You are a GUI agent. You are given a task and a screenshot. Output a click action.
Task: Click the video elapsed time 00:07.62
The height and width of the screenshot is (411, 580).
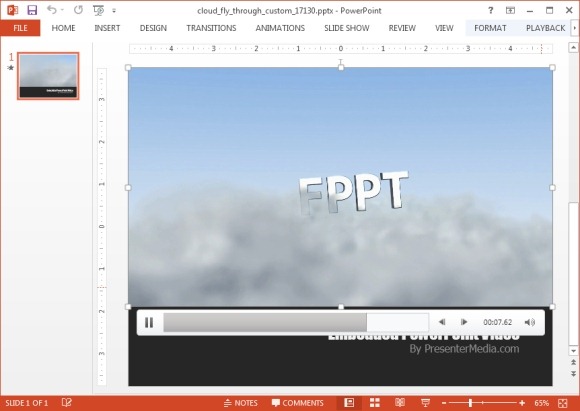pyautogui.click(x=498, y=322)
